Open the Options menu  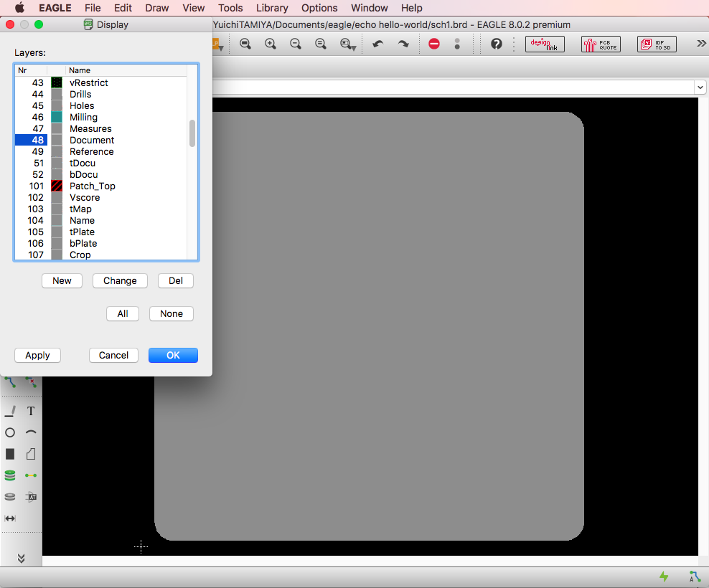tap(319, 8)
